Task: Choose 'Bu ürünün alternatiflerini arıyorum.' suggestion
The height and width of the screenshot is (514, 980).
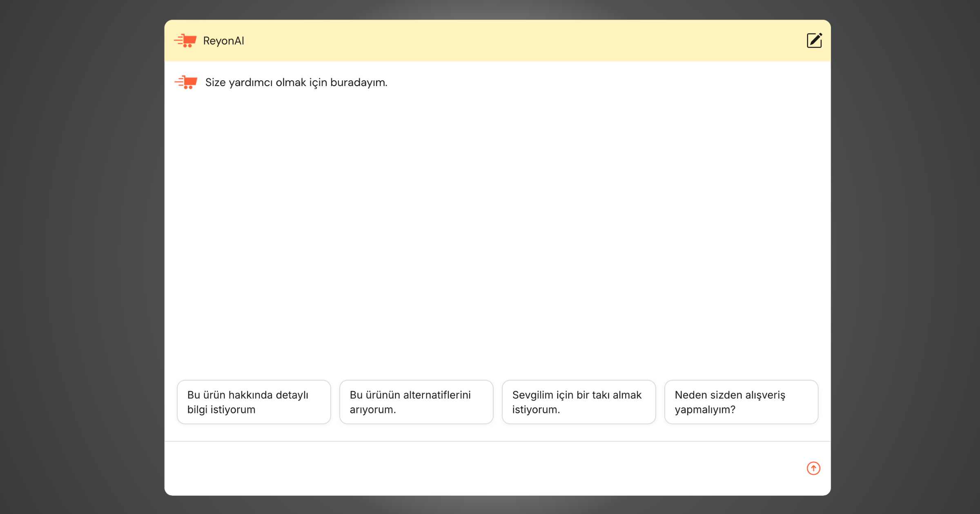Action: [x=416, y=402]
